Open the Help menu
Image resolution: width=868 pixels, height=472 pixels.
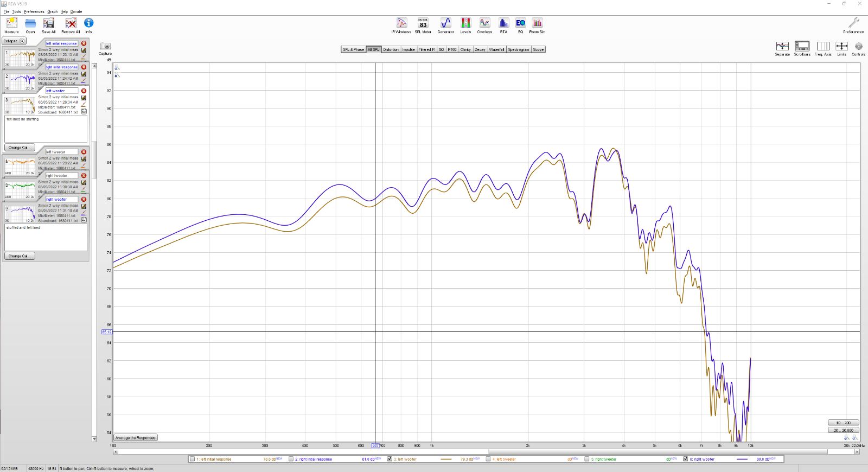click(64, 11)
